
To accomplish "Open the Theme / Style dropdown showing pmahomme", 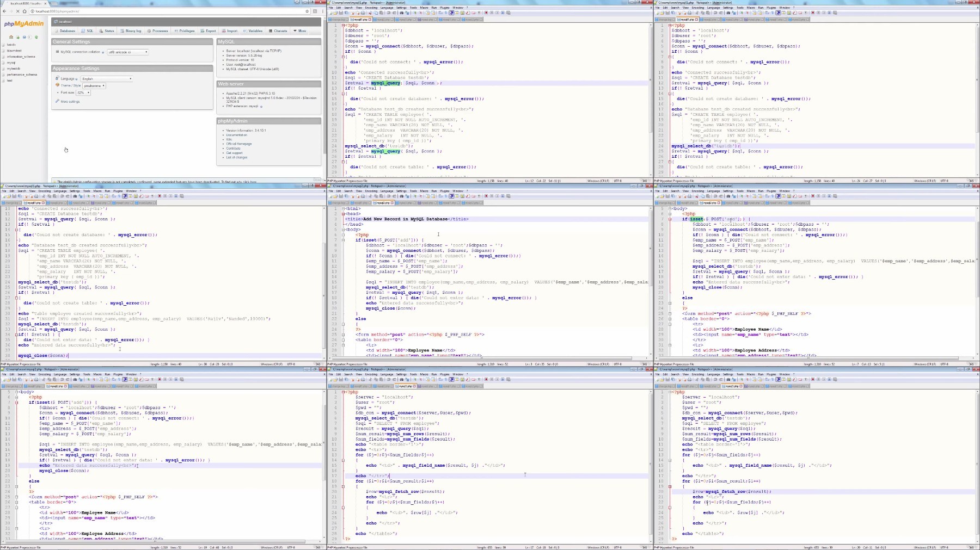I will (x=94, y=86).
